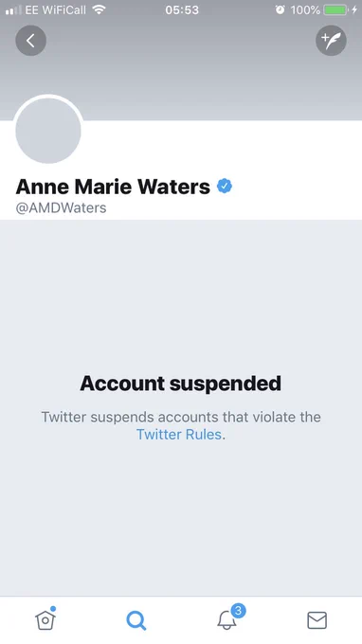Tap the back arrow button

click(31, 41)
